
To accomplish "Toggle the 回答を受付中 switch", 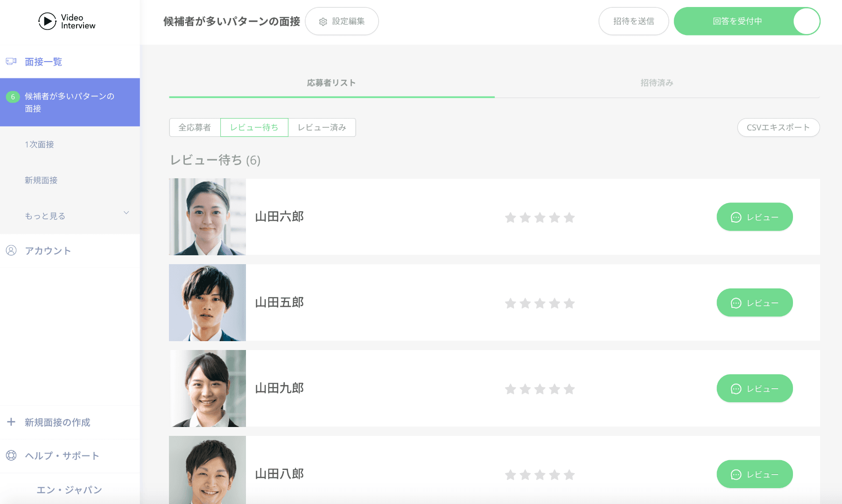I will (x=806, y=21).
